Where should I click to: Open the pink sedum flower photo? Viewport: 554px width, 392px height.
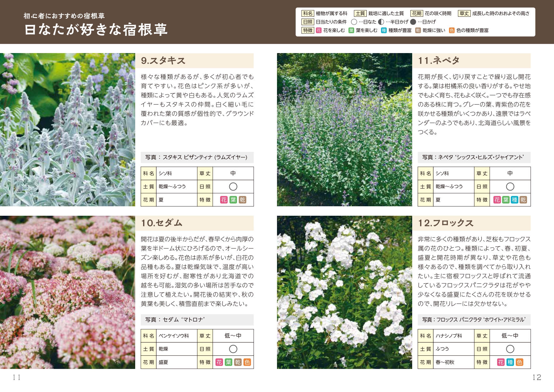pos(68,292)
